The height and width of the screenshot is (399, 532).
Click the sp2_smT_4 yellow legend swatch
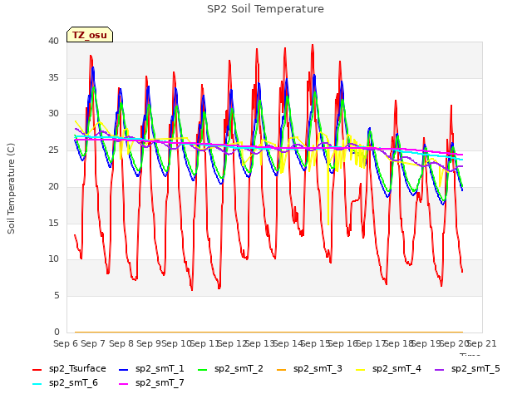point(360,370)
